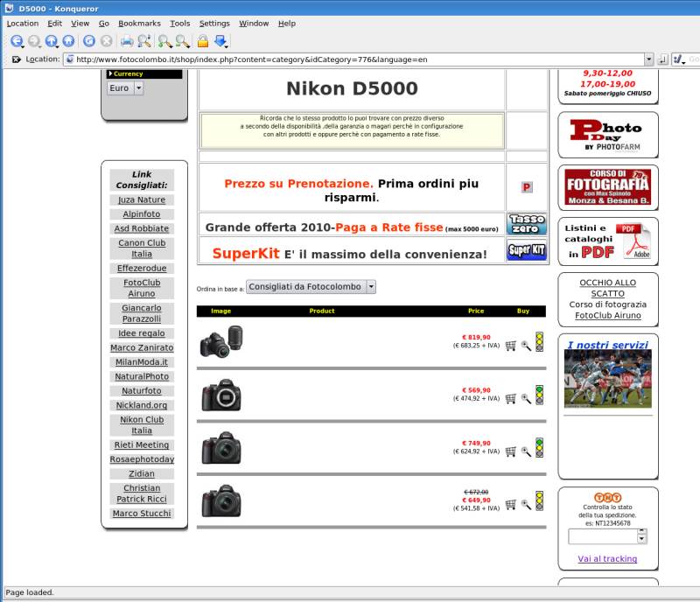Open the security padlock icon
The image size is (700, 602).
pyautogui.click(x=202, y=41)
